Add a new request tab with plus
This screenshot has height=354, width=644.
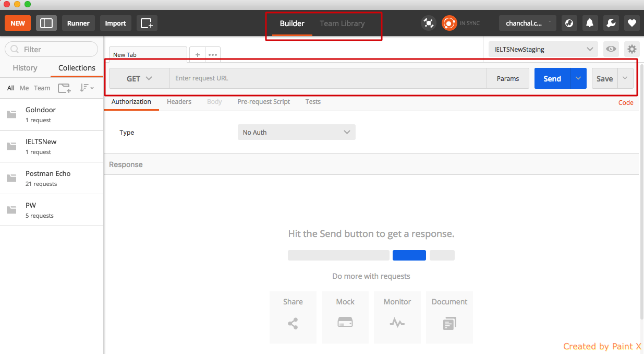197,54
